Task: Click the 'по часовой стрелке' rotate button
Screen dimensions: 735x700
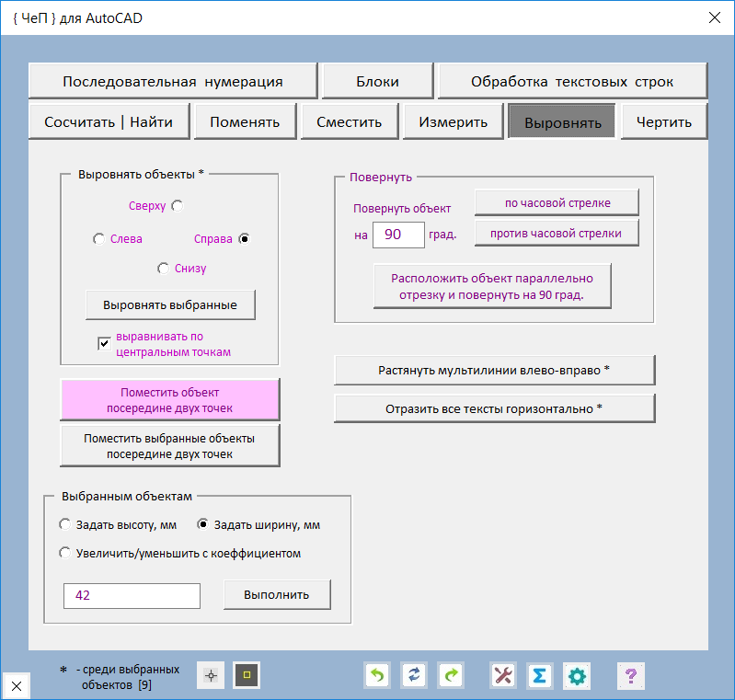Action: pyautogui.click(x=557, y=202)
